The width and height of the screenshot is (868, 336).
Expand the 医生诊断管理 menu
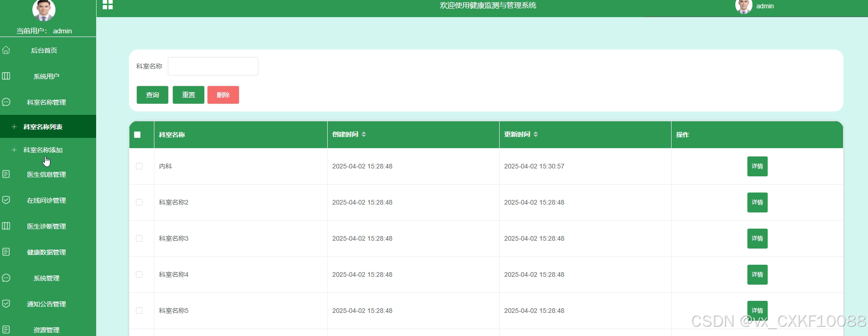pyautogui.click(x=48, y=226)
